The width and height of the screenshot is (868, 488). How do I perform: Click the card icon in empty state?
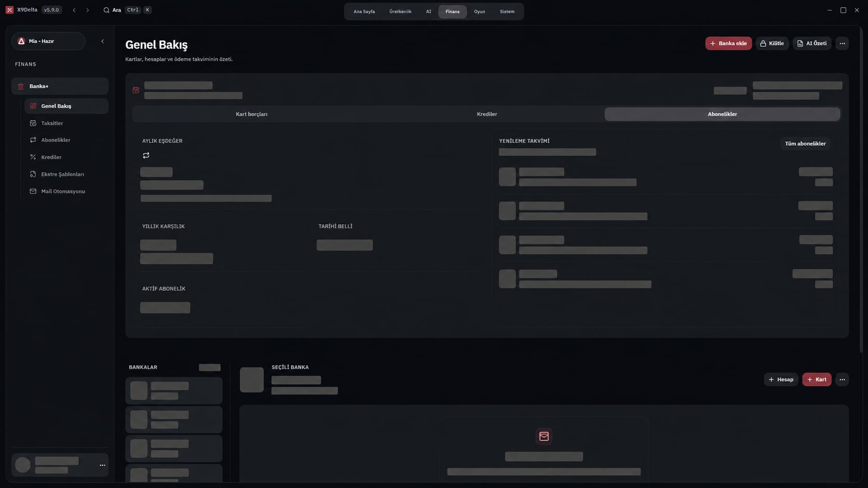pos(544,437)
